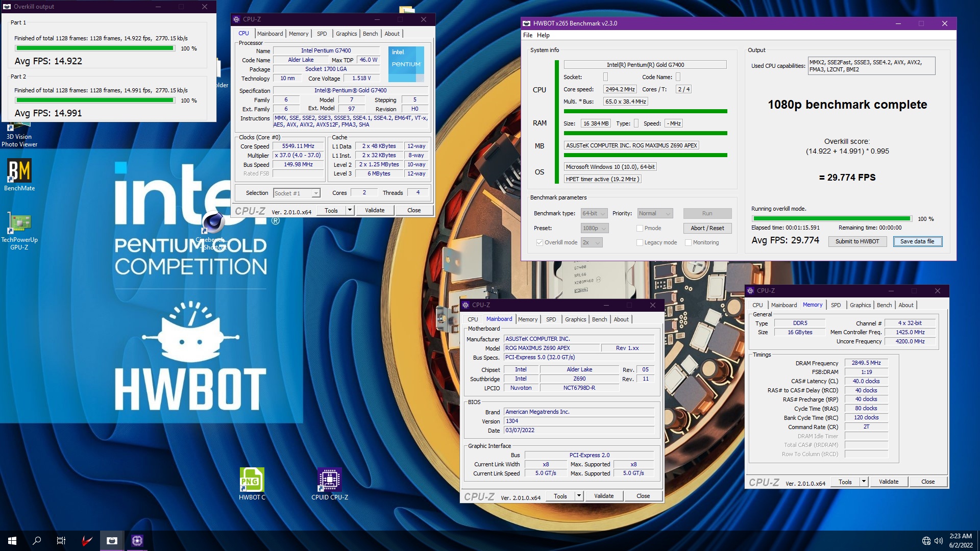This screenshot has height=551, width=980.
Task: Open TechPowerUp GPU-Z desktop icon
Action: [x=19, y=231]
